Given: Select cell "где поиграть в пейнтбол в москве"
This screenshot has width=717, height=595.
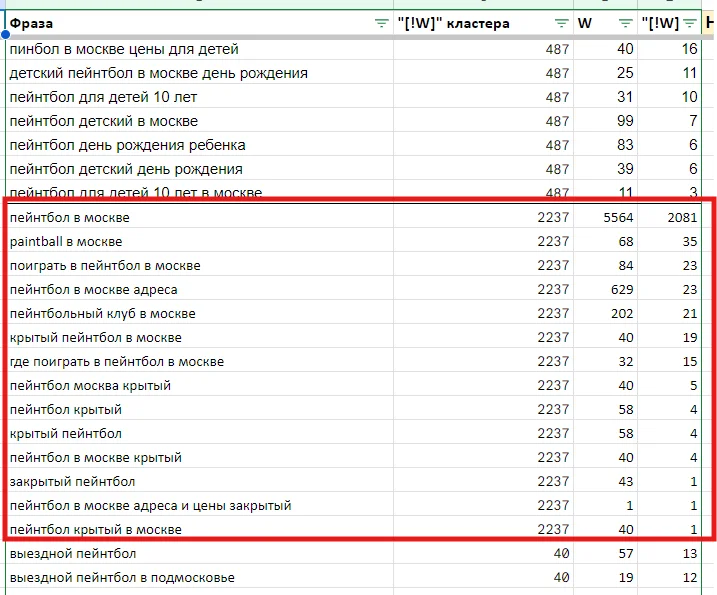Looking at the screenshot, I should 116,362.
